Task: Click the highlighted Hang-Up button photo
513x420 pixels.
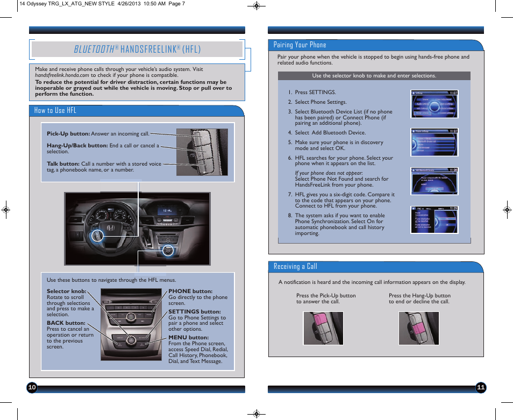Action: pyautogui.click(x=419, y=328)
